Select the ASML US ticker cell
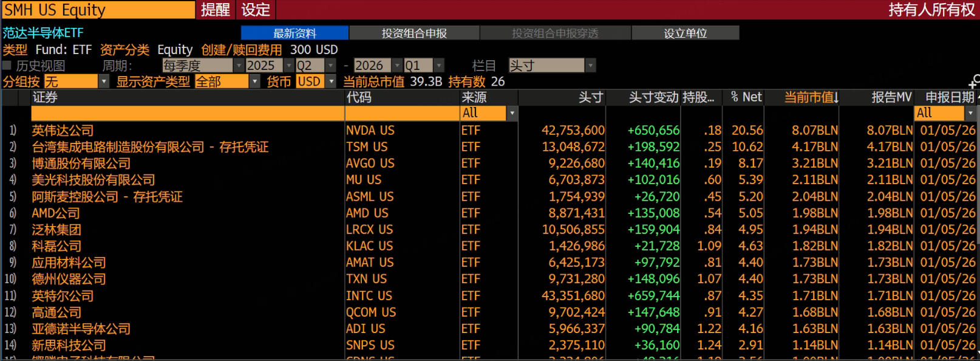980x361 pixels. click(x=370, y=197)
